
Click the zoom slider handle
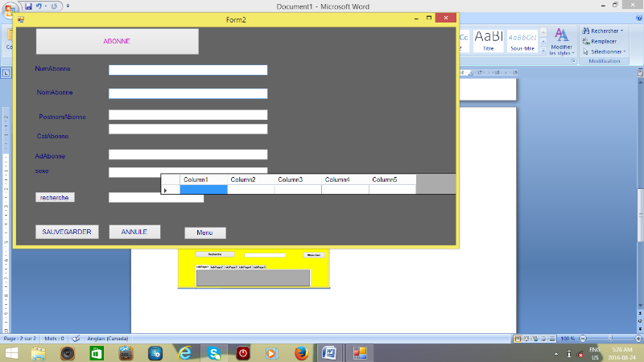click(610, 339)
